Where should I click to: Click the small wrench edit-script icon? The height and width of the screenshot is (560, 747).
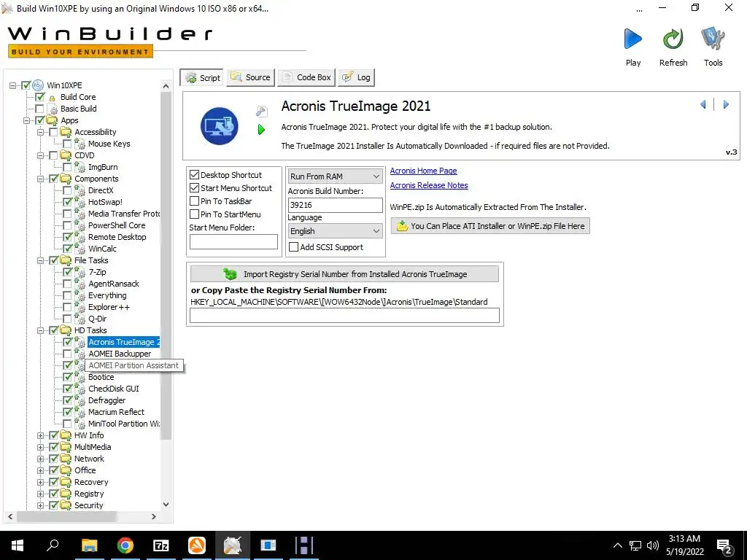click(262, 112)
